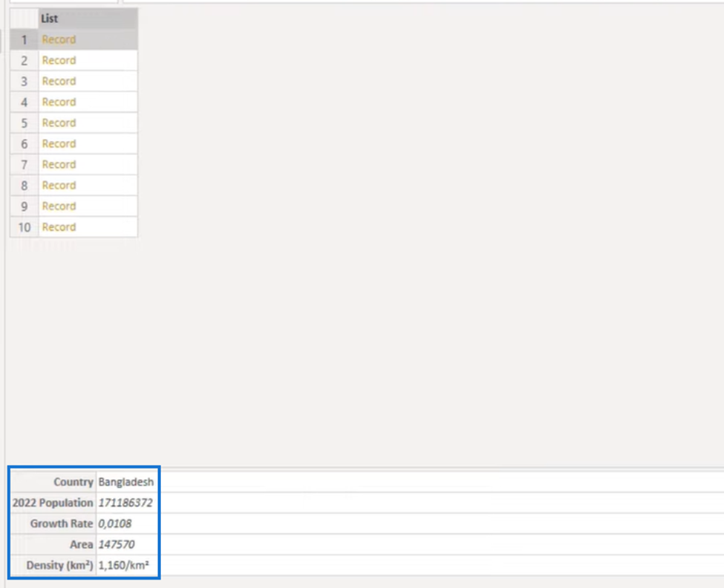Select row number 2 header
This screenshot has height=588, width=724.
24,60
